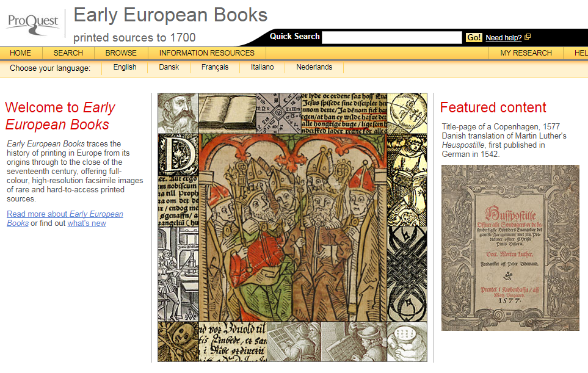Open the Hauspostille title-page featured image
Screen dimensions: 588x373
510,247
